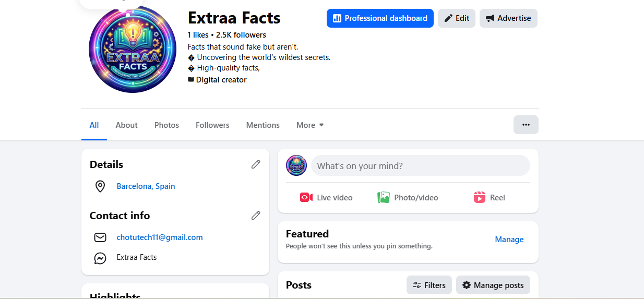Click the Advertise button
Screen dimensions: 644x299
pyautogui.click(x=508, y=18)
